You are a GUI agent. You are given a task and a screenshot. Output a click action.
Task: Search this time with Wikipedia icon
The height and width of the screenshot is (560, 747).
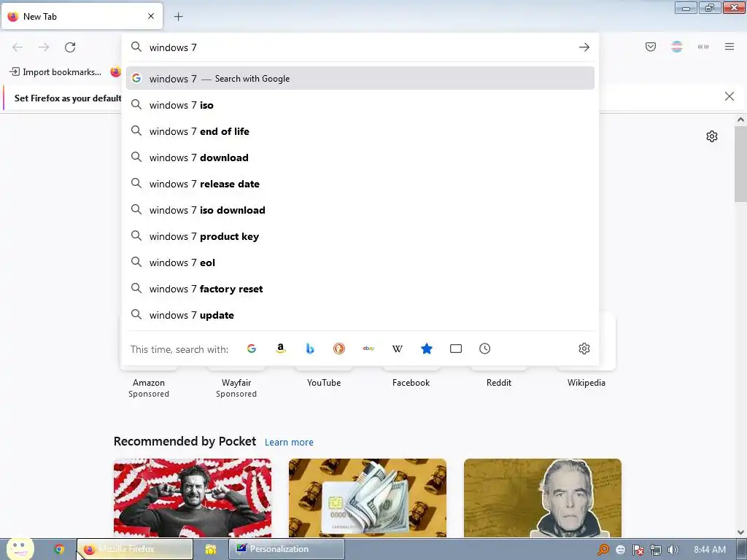point(398,349)
